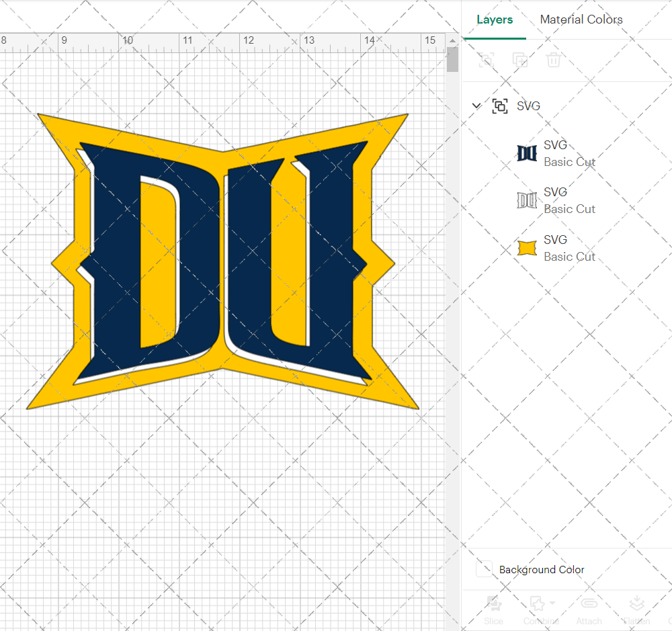Click the Delete trash icon
672x631 pixels.
pyautogui.click(x=553, y=60)
